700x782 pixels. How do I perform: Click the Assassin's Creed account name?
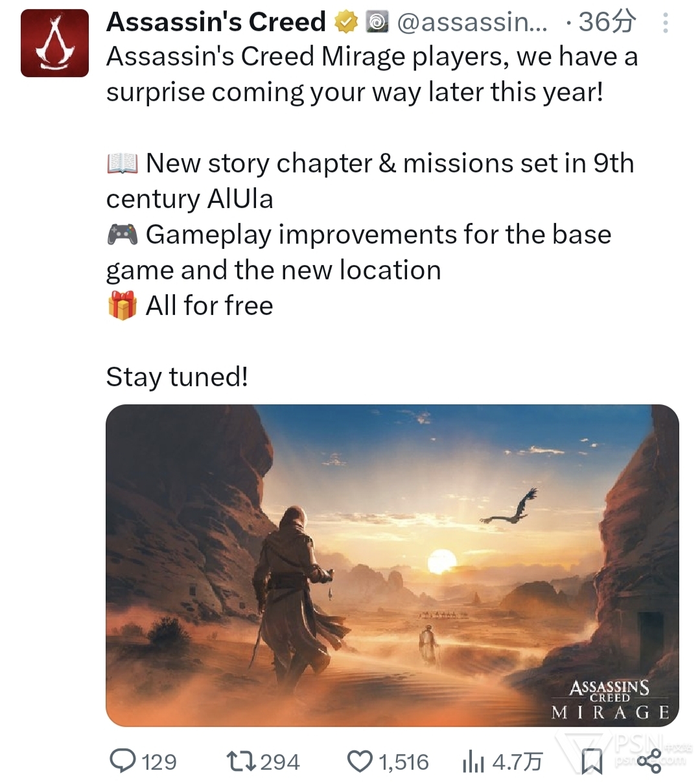click(216, 22)
